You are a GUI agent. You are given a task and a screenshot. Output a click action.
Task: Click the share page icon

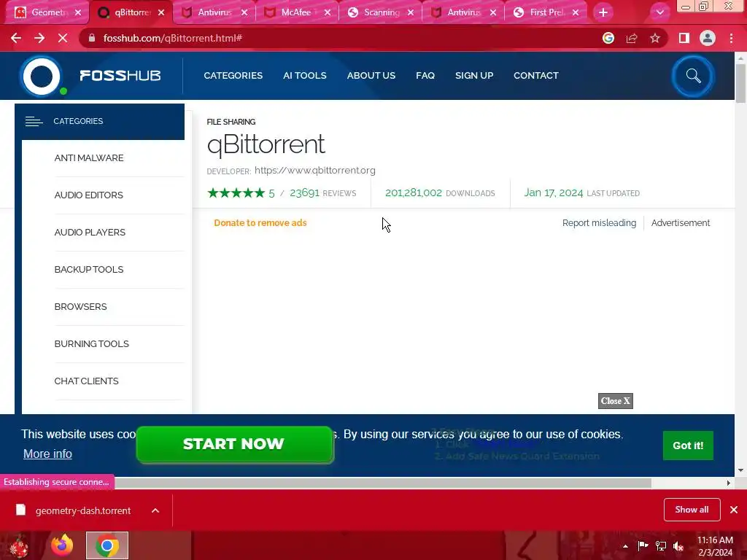point(632,38)
